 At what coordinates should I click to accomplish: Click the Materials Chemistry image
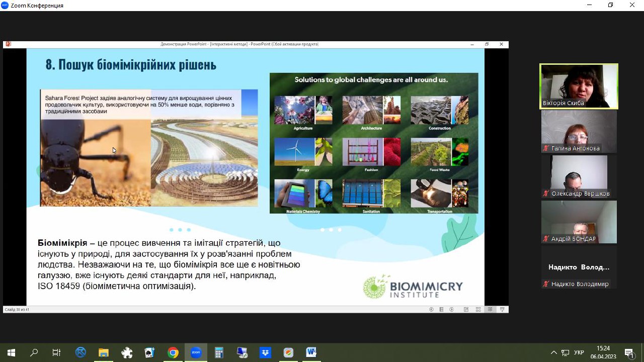303,194
